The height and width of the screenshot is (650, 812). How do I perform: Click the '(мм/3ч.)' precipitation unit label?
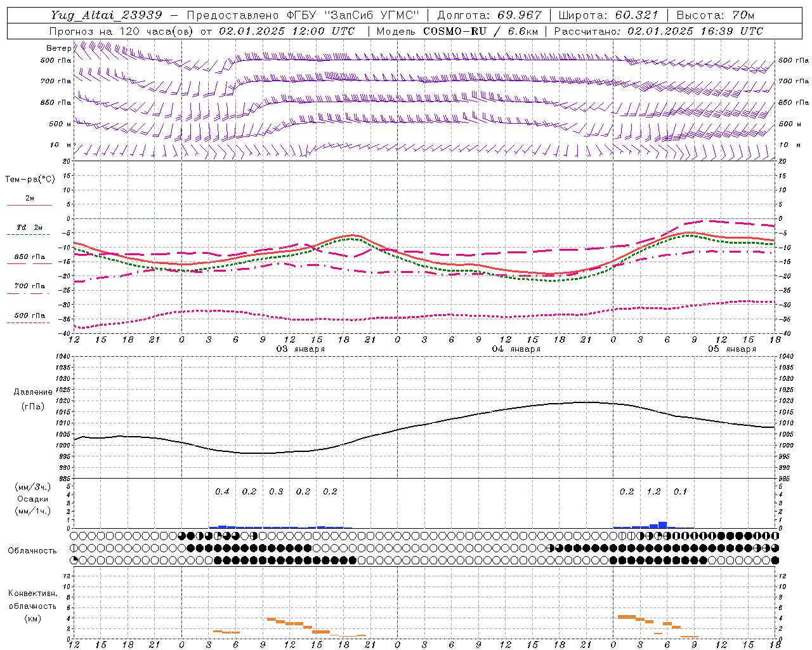(32, 487)
